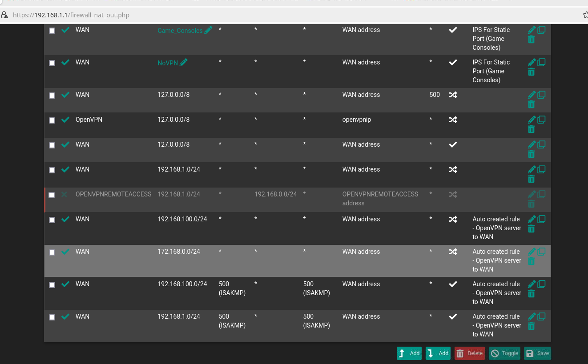Delete the 172.168.0.0/24 WAN rule
This screenshot has width=588, height=364.
coord(531,261)
